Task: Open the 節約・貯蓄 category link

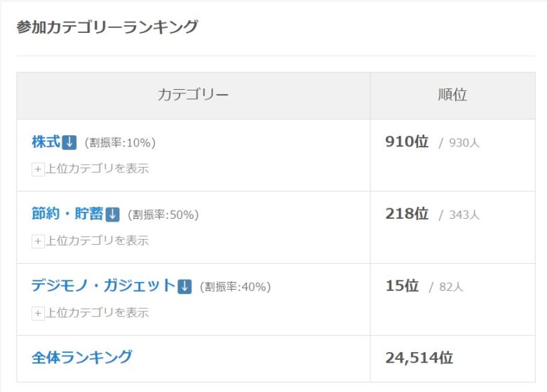Action: [x=67, y=214]
